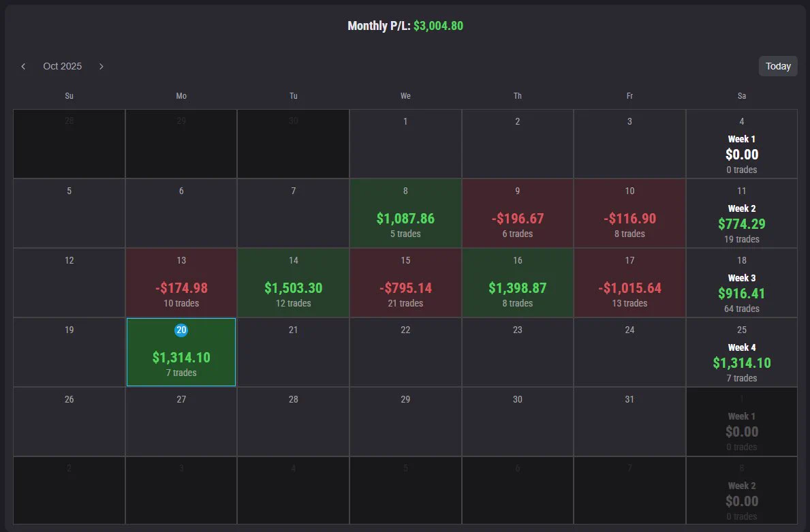
Task: Go to the previous month arrow
Action: pos(23,66)
